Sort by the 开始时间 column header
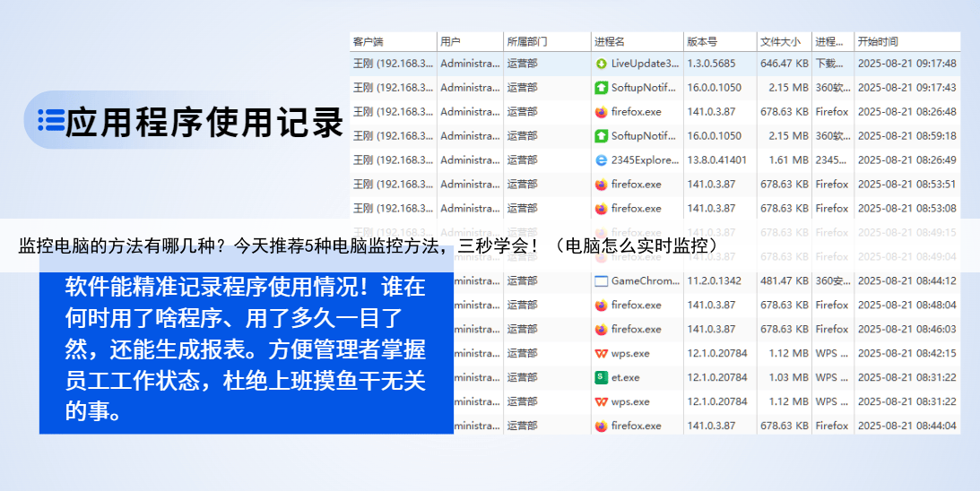980x491 pixels. click(877, 41)
